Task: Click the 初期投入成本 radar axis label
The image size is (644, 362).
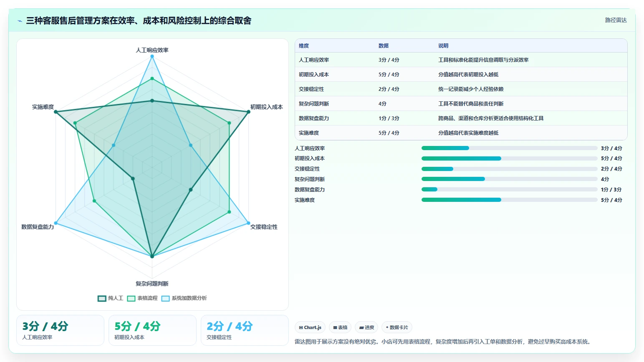Action: coord(266,107)
